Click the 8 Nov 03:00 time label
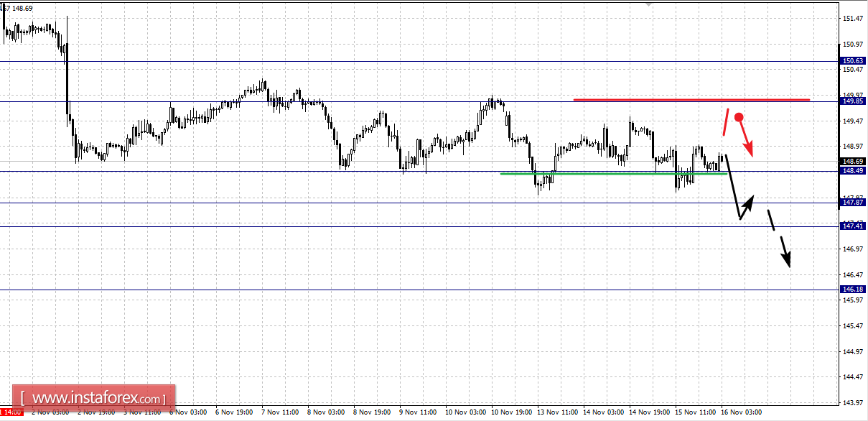 [326, 414]
